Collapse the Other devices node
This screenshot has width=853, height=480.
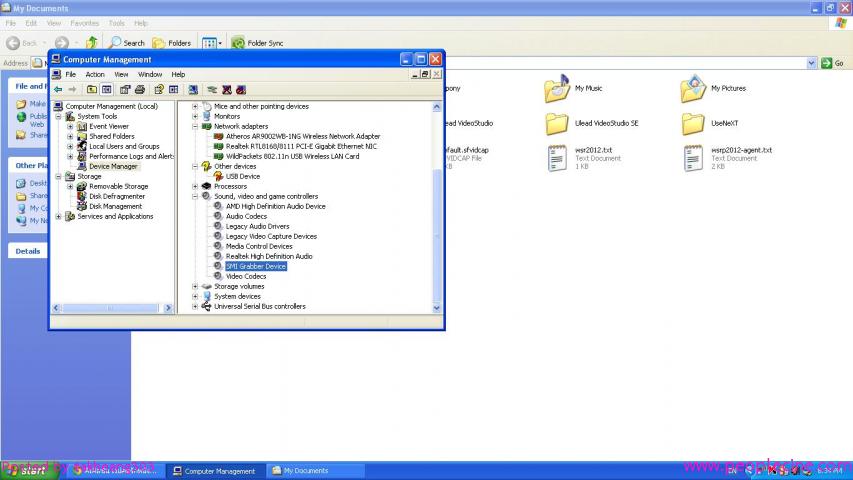tap(195, 167)
